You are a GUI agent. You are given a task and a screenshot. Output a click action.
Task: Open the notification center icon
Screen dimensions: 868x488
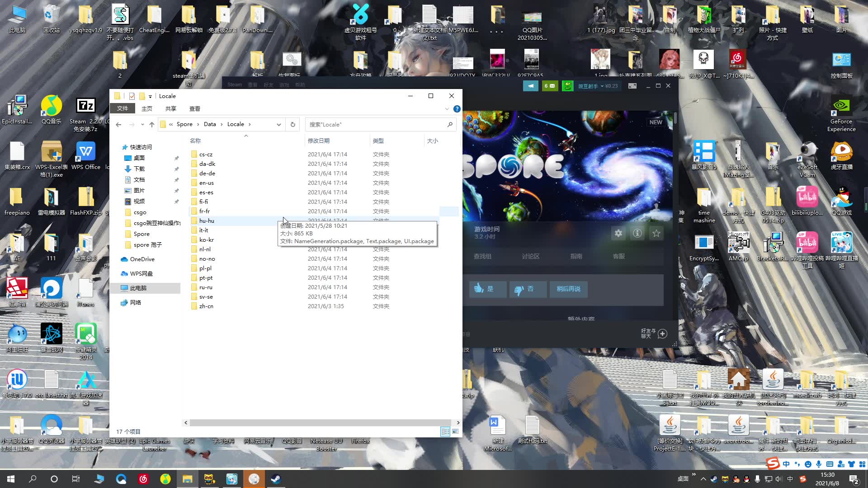[854, 479]
